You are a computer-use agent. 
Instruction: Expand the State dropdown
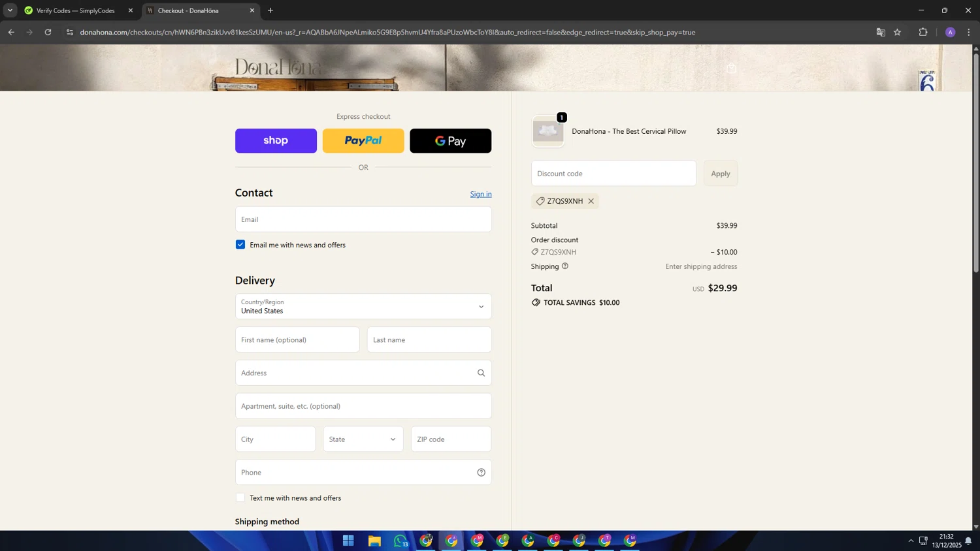(363, 439)
